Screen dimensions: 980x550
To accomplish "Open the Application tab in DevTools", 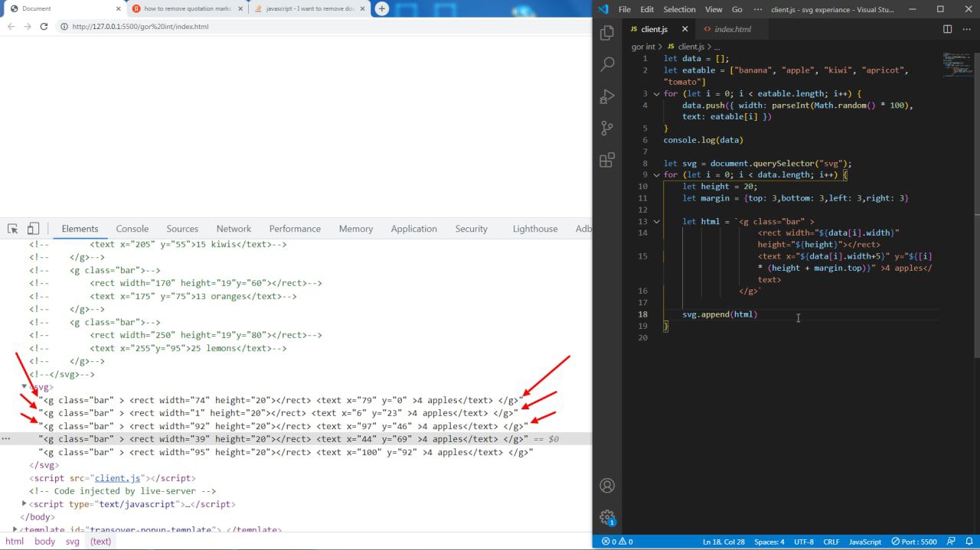I will pyautogui.click(x=414, y=229).
